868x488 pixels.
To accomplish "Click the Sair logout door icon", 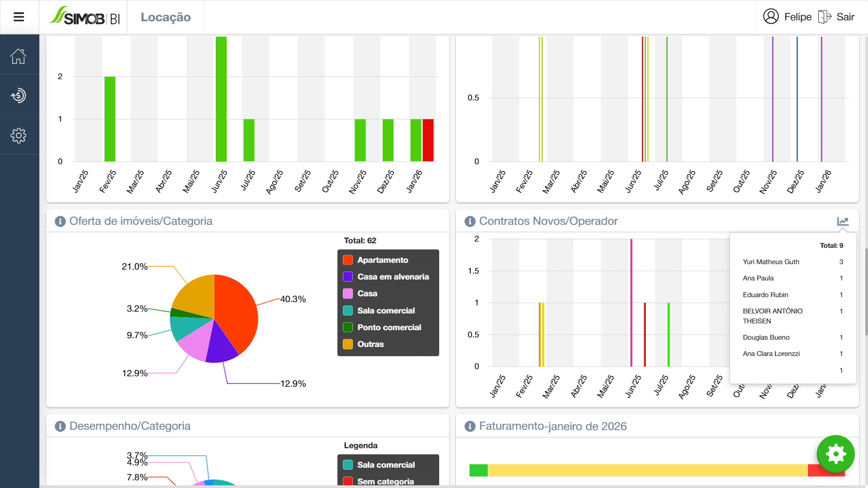I will pos(825,17).
